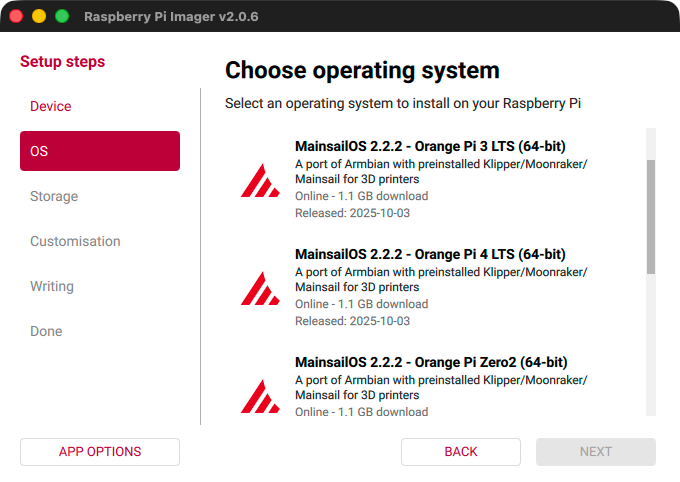Image resolution: width=680 pixels, height=482 pixels.
Task: Minimize the window with the yellow button
Action: point(39,16)
